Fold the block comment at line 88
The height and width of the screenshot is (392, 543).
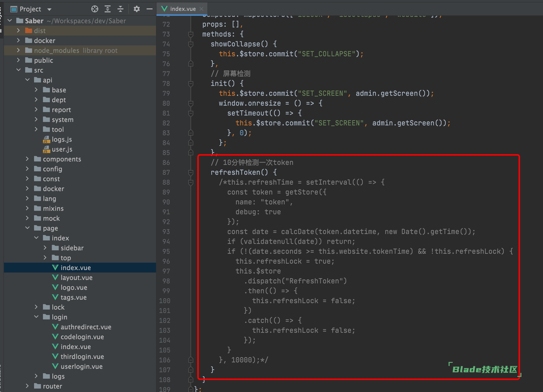(x=191, y=182)
